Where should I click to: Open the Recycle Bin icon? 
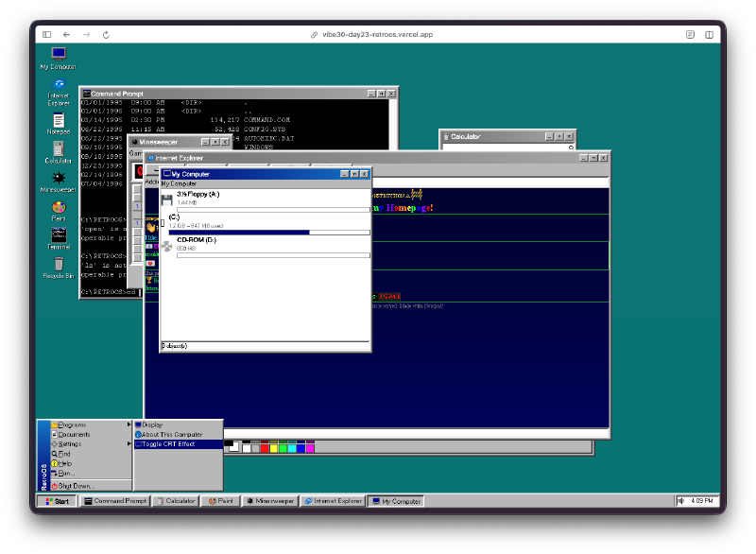pyautogui.click(x=59, y=265)
